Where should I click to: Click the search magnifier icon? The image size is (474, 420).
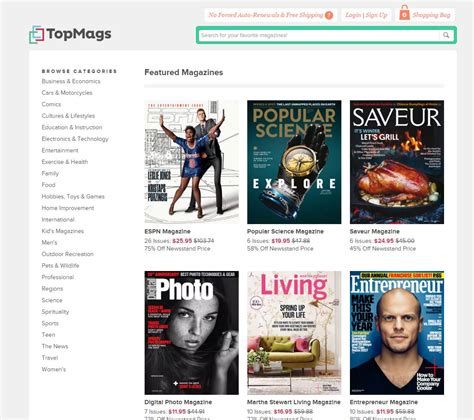pyautogui.click(x=446, y=35)
